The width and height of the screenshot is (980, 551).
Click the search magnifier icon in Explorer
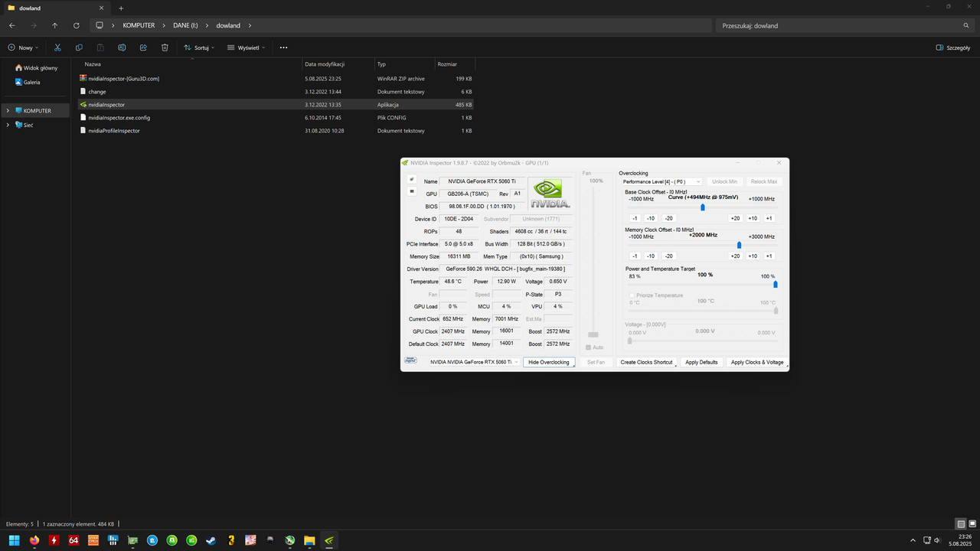[x=966, y=25]
